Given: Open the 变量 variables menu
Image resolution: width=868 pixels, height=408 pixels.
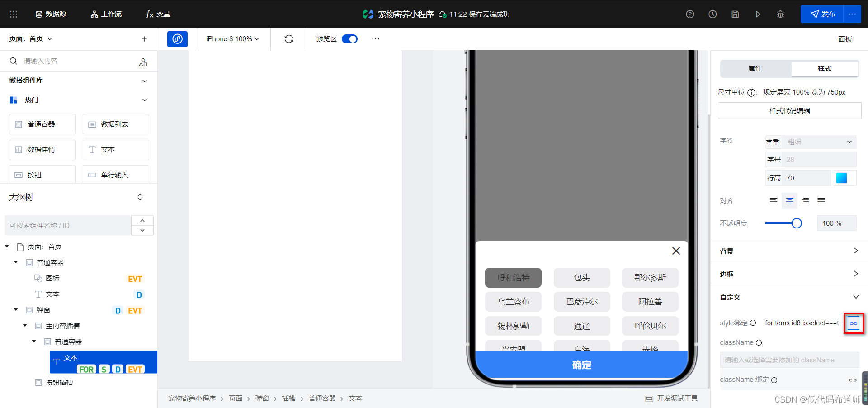Looking at the screenshot, I should pyautogui.click(x=158, y=14).
